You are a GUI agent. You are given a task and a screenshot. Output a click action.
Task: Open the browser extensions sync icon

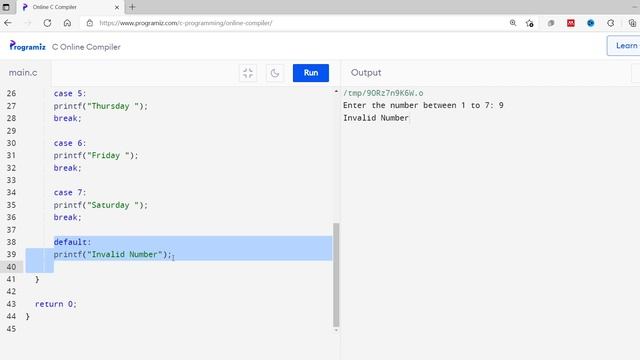point(611,23)
